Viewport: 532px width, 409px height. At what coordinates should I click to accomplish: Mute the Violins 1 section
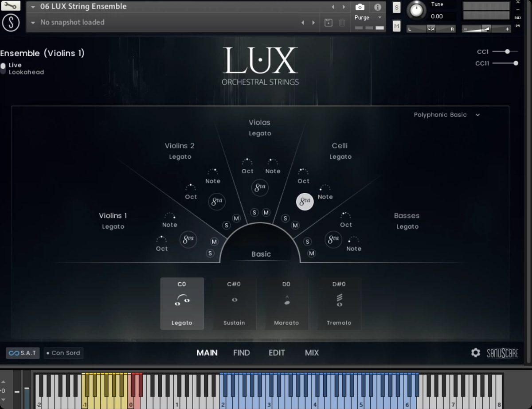215,242
